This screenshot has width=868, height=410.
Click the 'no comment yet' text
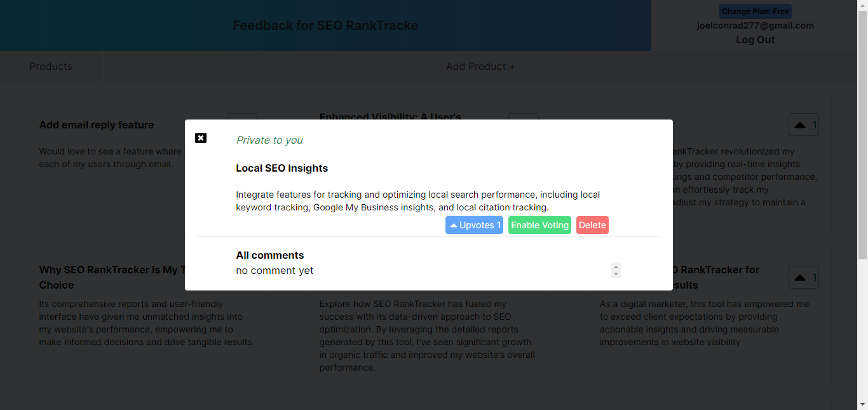(x=275, y=270)
